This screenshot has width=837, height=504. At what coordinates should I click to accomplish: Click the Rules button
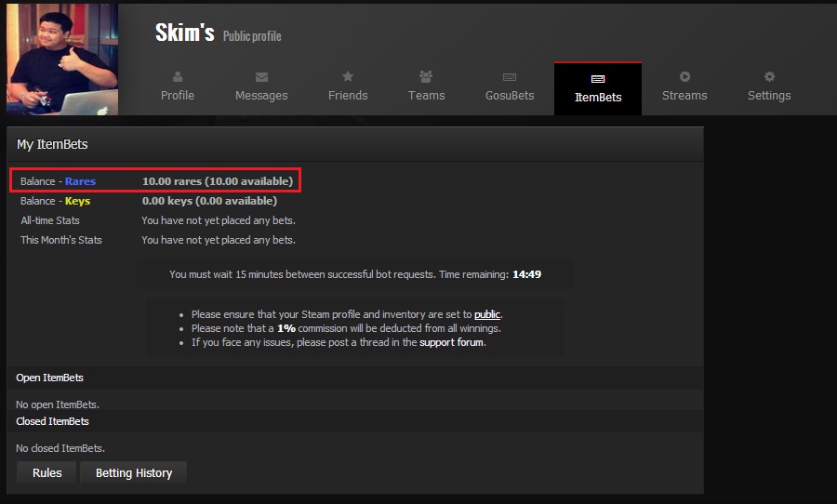(47, 473)
